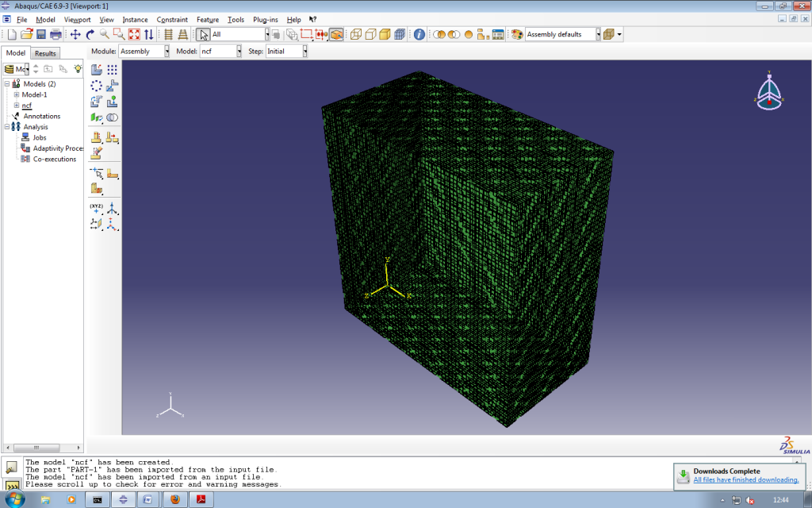Screen dimensions: 812x508
Task: Select the Pan View tool
Action: click(75, 34)
